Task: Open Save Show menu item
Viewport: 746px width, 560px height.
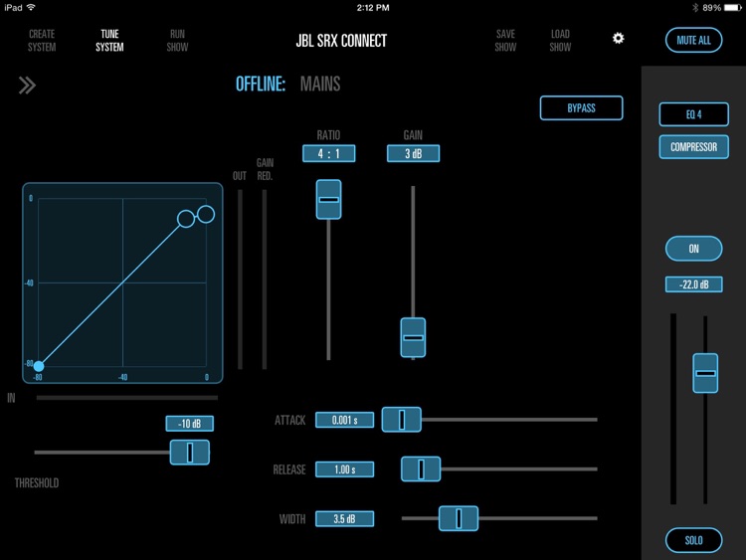Action: tap(505, 41)
